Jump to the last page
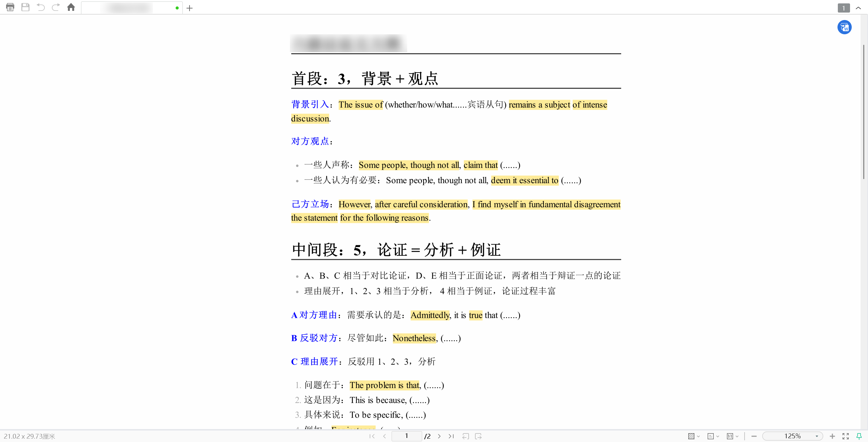Image resolution: width=868 pixels, height=442 pixels. [451, 436]
